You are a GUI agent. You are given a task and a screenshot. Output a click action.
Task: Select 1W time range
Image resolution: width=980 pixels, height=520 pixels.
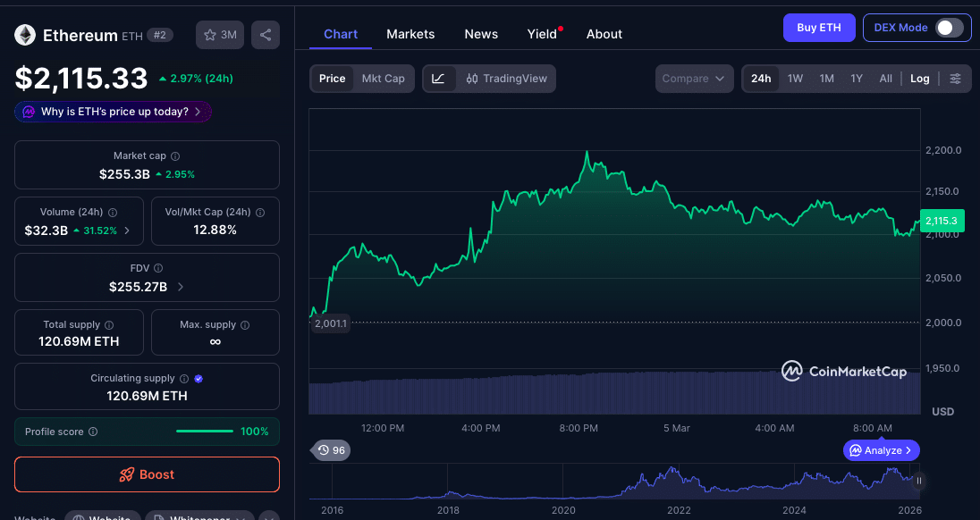795,79
